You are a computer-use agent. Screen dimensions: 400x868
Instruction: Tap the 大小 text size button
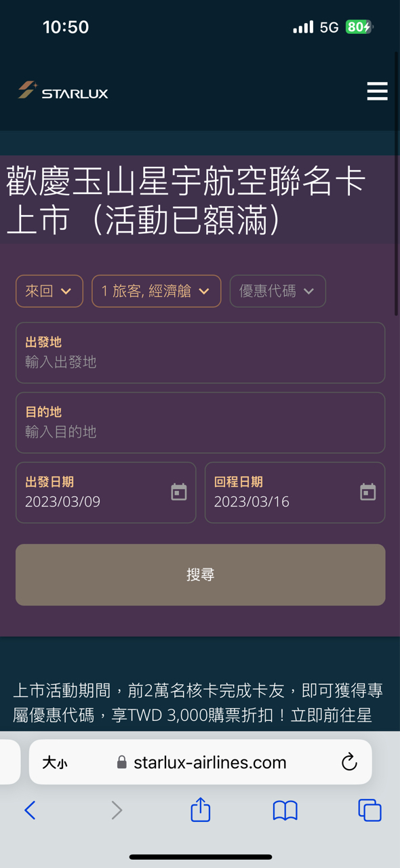coord(55,763)
